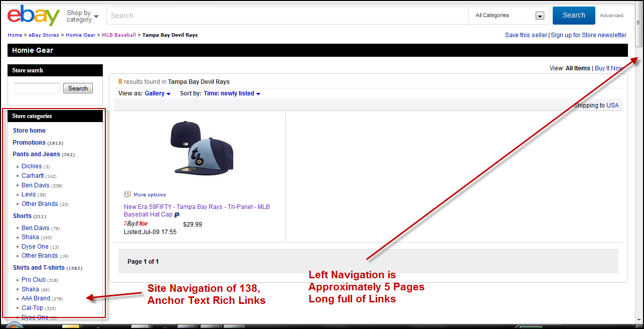Open the Advanced search link
This screenshot has height=329, width=644.
pyautogui.click(x=611, y=16)
